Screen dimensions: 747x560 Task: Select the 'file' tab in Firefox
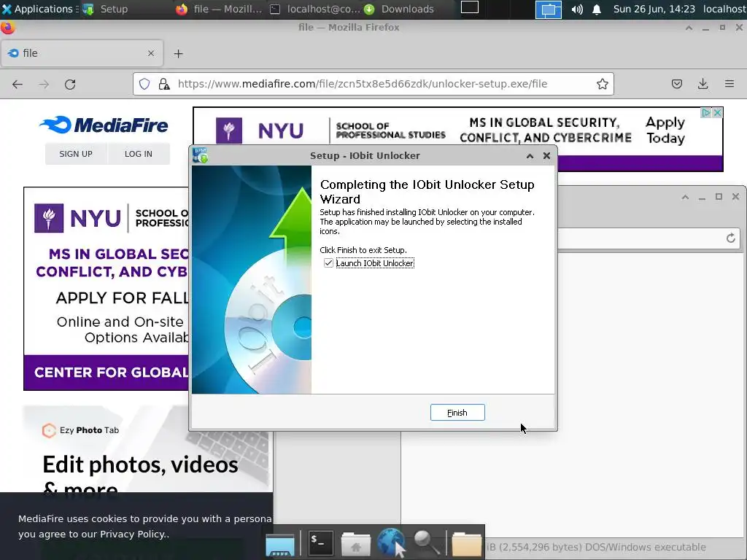click(82, 53)
